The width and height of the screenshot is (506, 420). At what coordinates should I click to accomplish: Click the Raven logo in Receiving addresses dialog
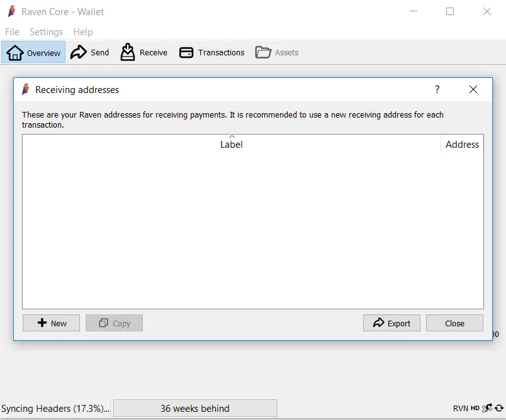26,89
